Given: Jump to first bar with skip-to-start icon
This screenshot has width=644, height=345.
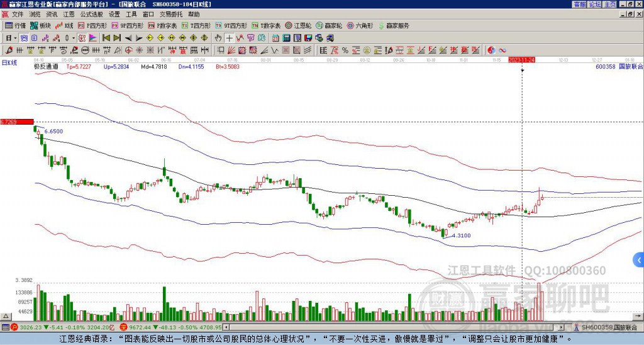Looking at the screenshot, I should click(x=106, y=38).
